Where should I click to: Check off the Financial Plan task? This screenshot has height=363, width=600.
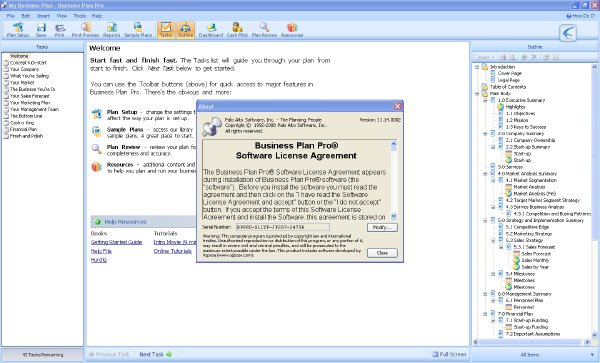coord(6,129)
